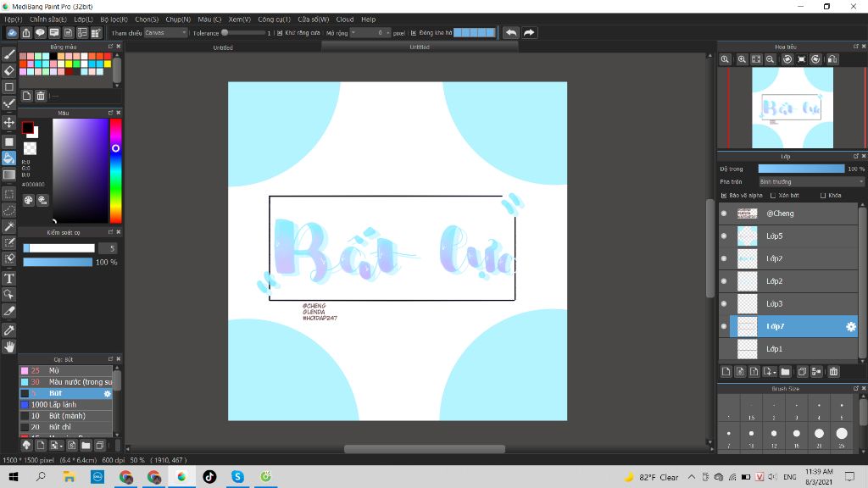868x488 pixels.
Task: Open the Pha trộn blend mode dropdown
Action: [x=811, y=181]
